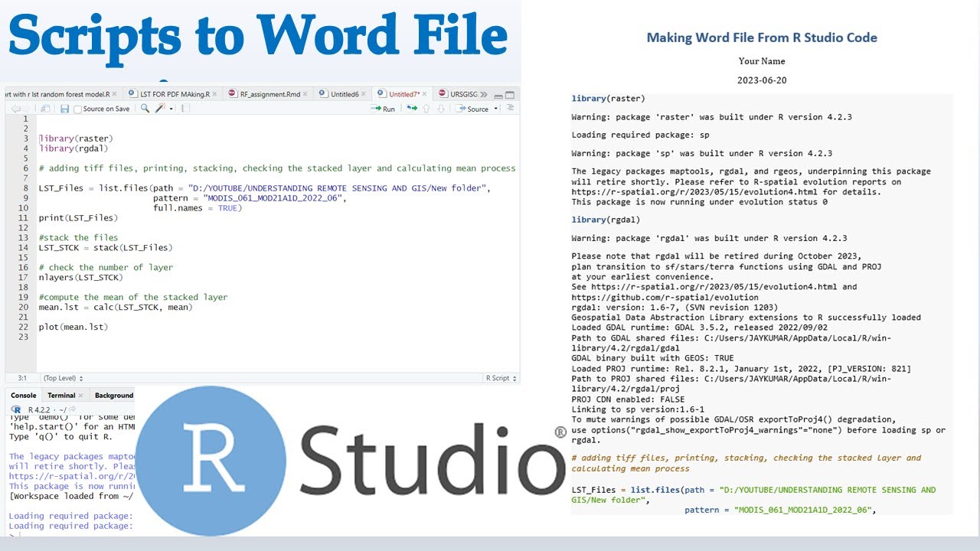Open the R Script file type dropdown

[501, 378]
